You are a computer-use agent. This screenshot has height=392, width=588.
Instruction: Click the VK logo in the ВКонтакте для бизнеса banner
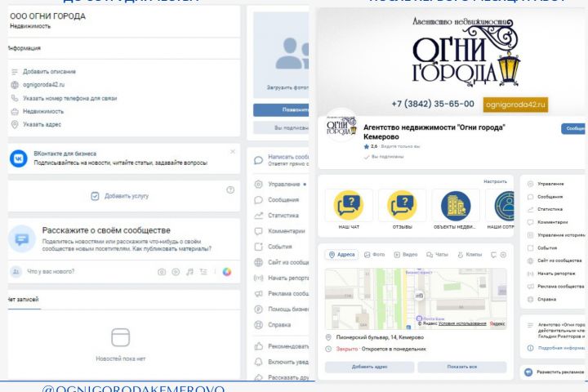(18, 158)
